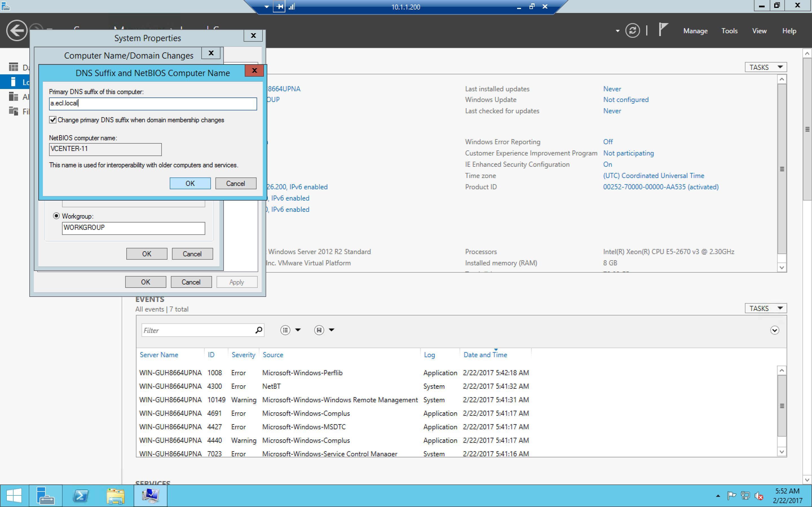The width and height of the screenshot is (812, 507).
Task: Click the Server Manager refresh icon
Action: [632, 30]
